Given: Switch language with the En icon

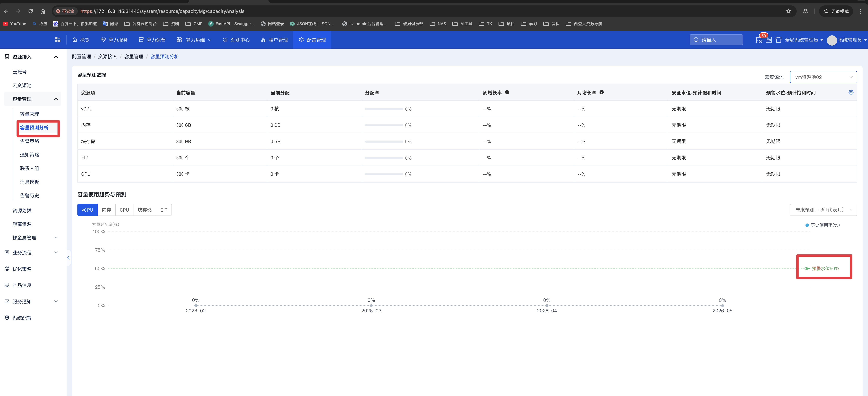Looking at the screenshot, I should (769, 40).
